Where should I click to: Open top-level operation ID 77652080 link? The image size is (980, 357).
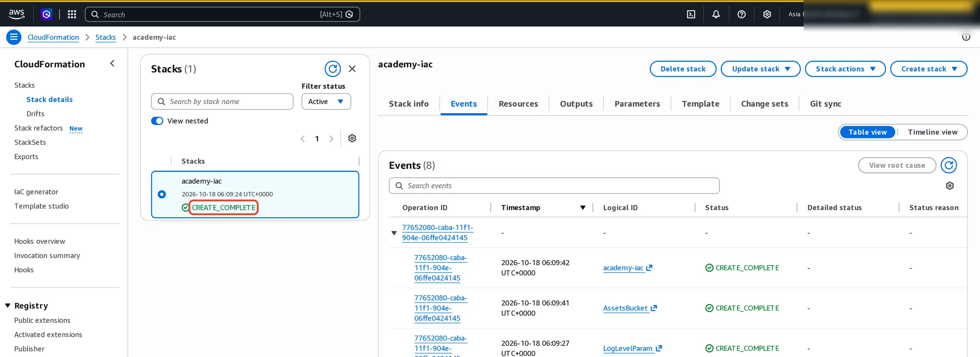click(x=437, y=233)
